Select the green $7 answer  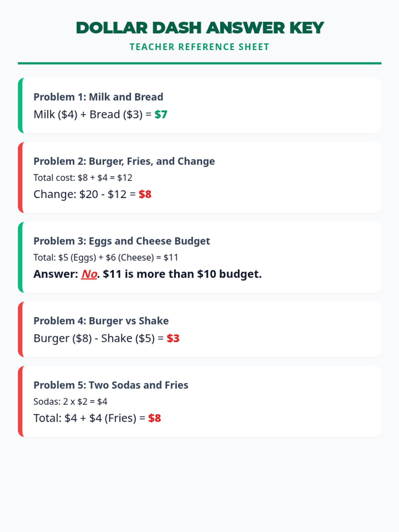click(161, 114)
